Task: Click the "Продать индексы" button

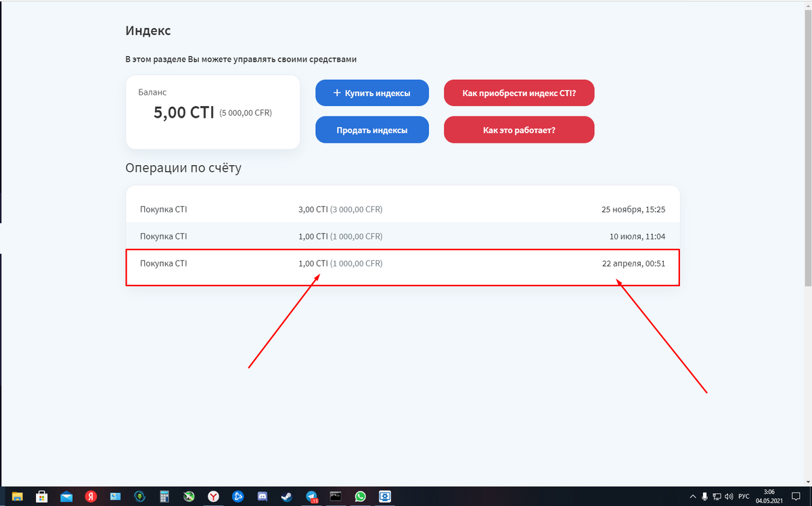Action: tap(371, 129)
